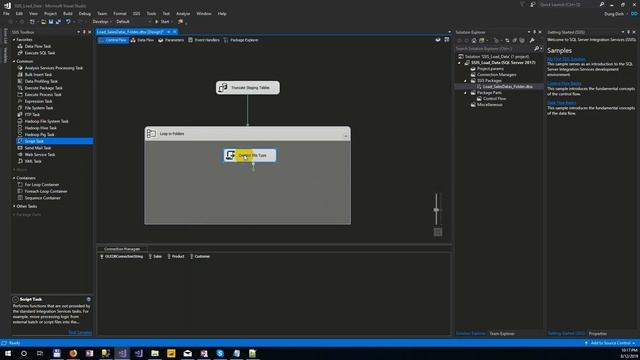Select the Sales connection manager
The image size is (640, 360).
click(155, 257)
